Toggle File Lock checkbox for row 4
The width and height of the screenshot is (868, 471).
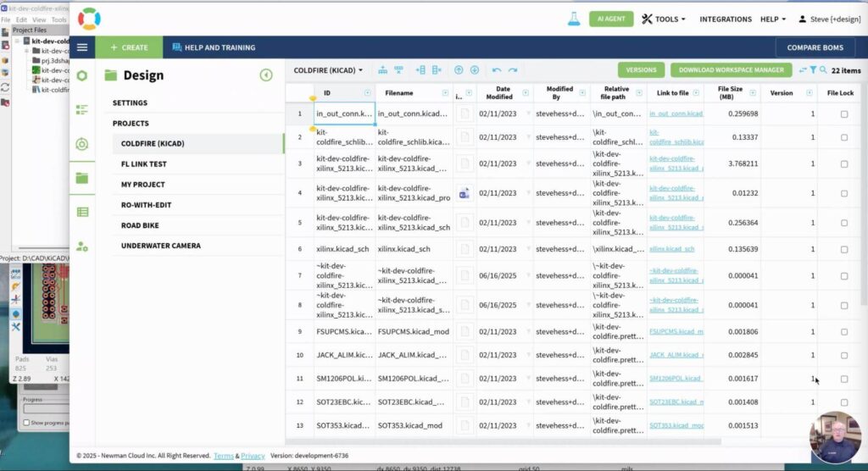[843, 193]
